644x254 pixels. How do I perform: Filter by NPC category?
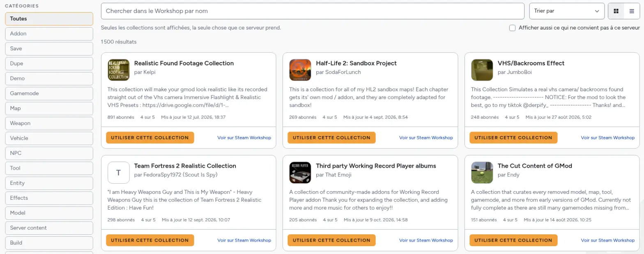(x=49, y=153)
